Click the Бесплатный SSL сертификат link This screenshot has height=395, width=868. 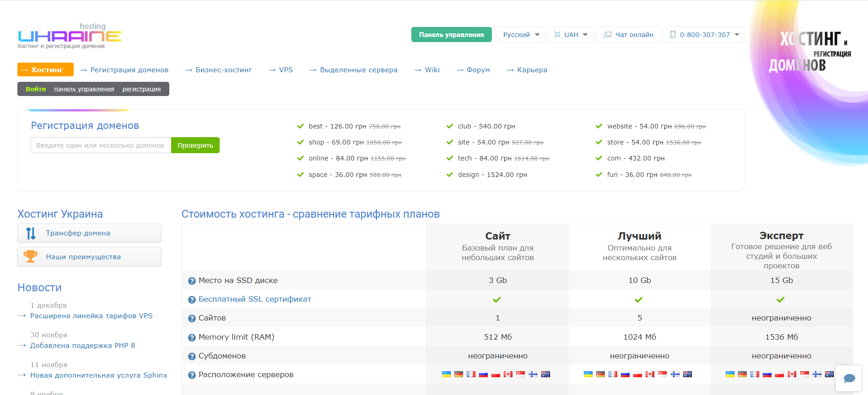point(255,299)
